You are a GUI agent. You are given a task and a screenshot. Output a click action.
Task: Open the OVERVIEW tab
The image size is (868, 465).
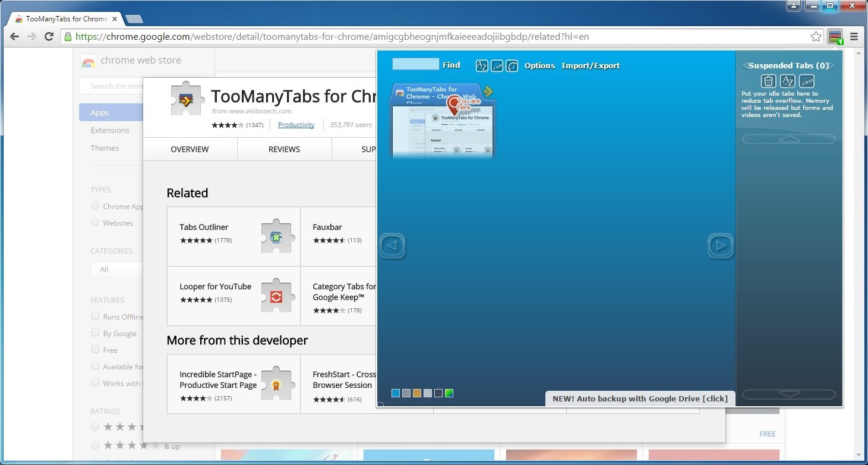coord(190,149)
